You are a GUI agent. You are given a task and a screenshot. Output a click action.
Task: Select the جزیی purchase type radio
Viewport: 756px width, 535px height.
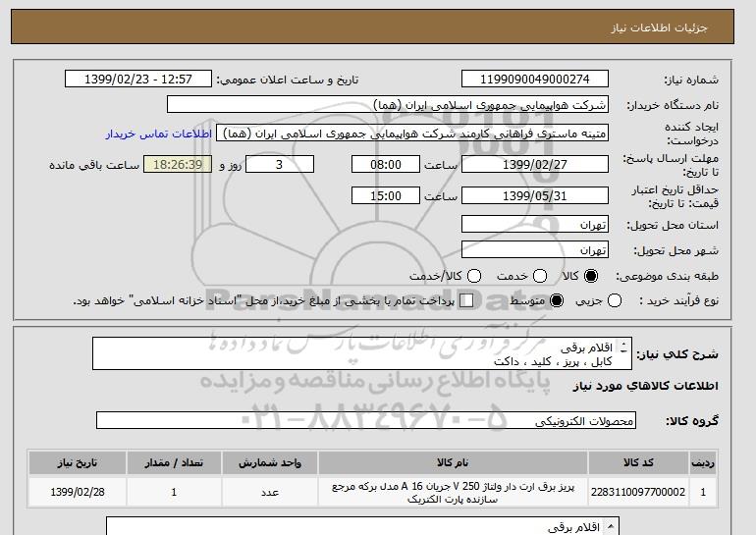point(615,300)
